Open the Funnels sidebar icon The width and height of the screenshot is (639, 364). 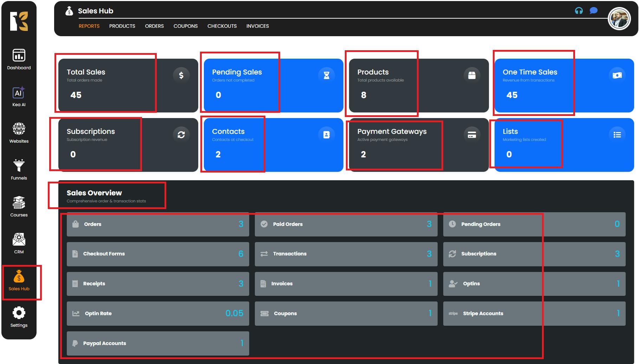pos(19,169)
